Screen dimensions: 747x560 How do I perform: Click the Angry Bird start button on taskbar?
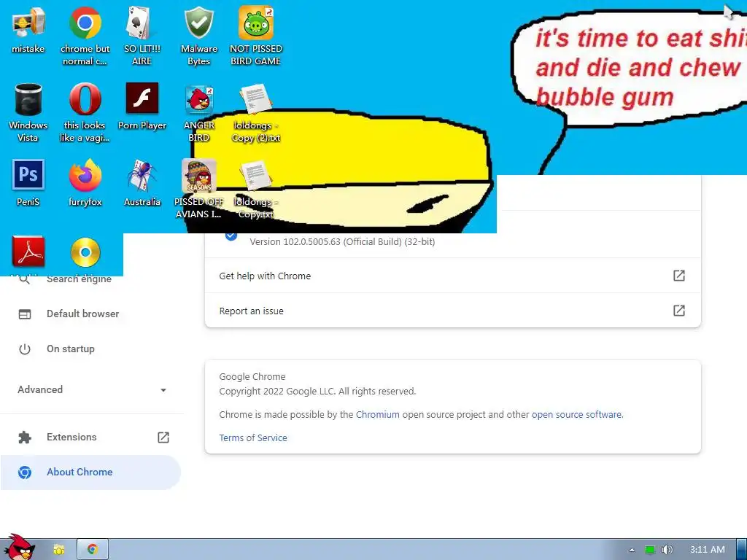[x=19, y=548]
